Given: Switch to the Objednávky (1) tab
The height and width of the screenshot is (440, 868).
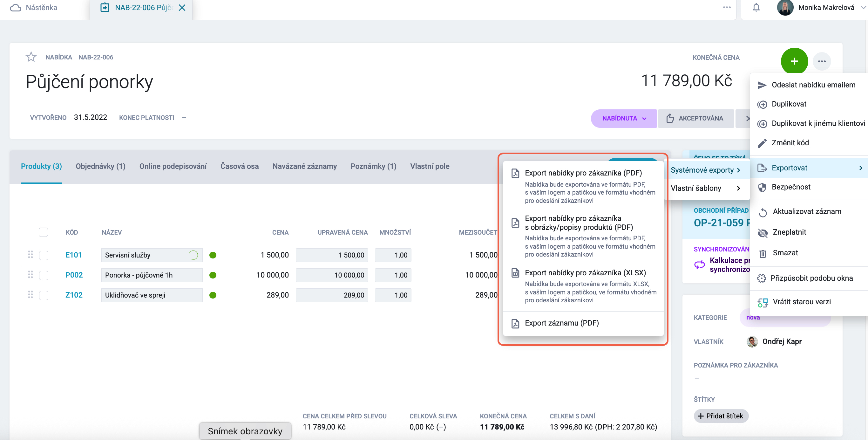Looking at the screenshot, I should click(x=100, y=166).
